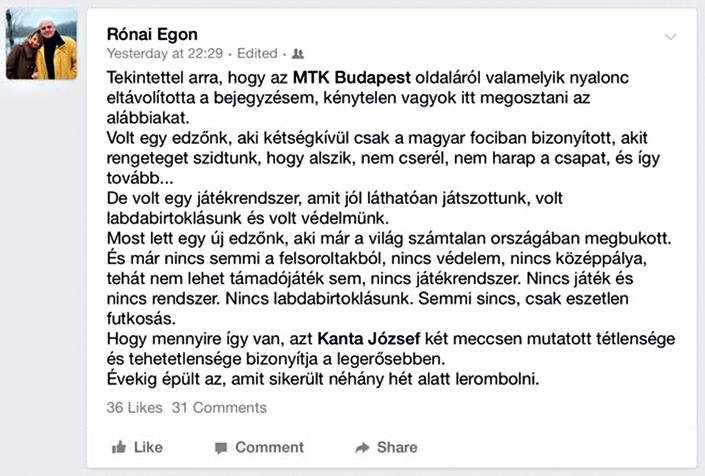Image resolution: width=705 pixels, height=476 pixels.
Task: Click the Comment button label
Action: click(x=269, y=447)
